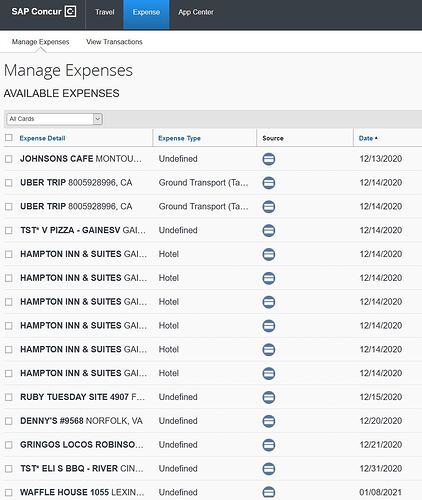Open the Travel tab
The width and height of the screenshot is (422, 500).
105,12
